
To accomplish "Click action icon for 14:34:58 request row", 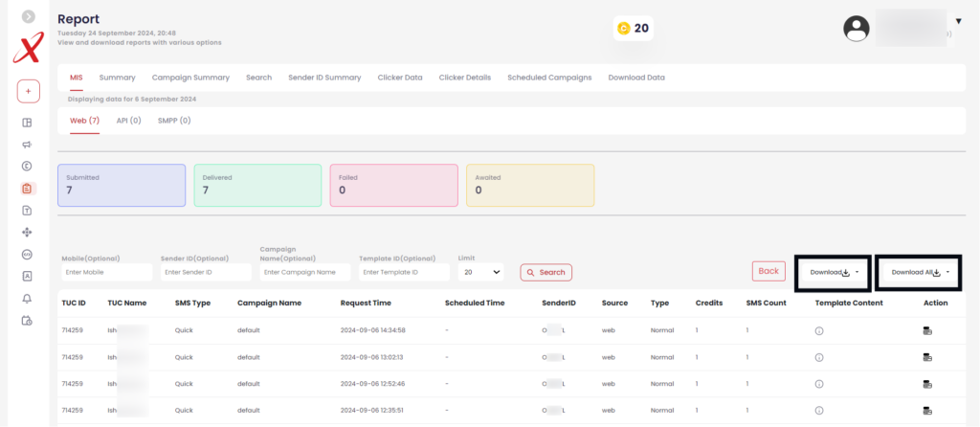I will [927, 330].
